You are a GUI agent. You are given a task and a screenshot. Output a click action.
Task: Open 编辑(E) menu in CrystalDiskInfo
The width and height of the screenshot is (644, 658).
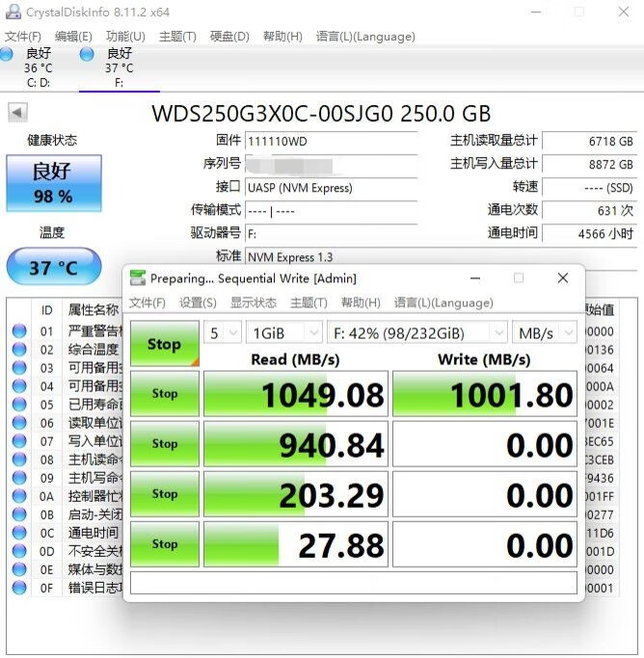pos(73,37)
